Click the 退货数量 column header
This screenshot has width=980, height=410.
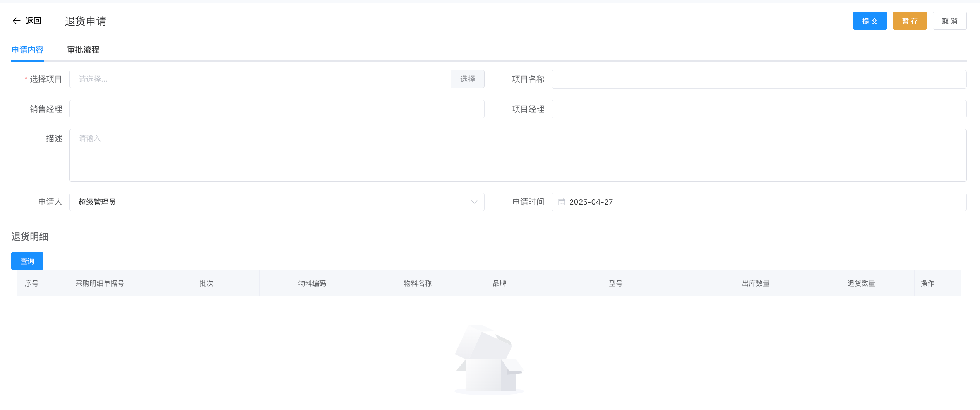click(x=861, y=284)
